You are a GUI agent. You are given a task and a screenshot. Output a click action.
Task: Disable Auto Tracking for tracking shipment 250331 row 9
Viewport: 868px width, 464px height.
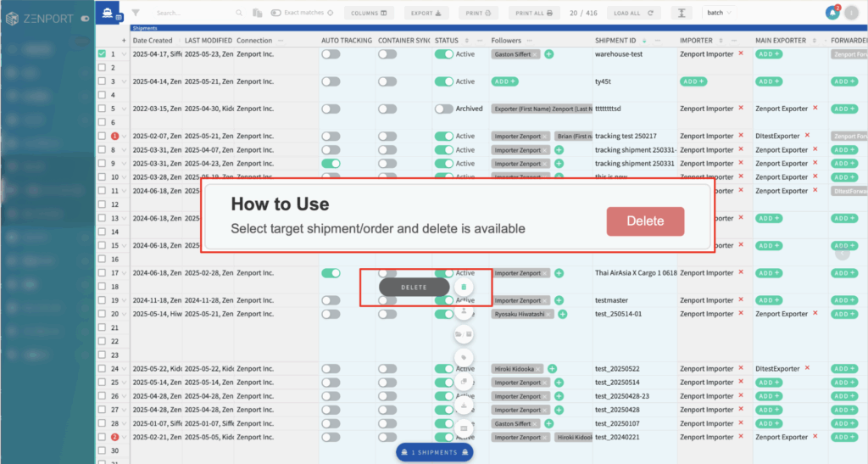pyautogui.click(x=331, y=164)
